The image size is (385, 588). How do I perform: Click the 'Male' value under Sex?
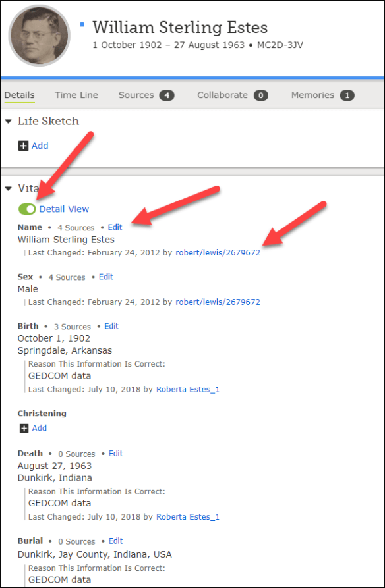(28, 289)
